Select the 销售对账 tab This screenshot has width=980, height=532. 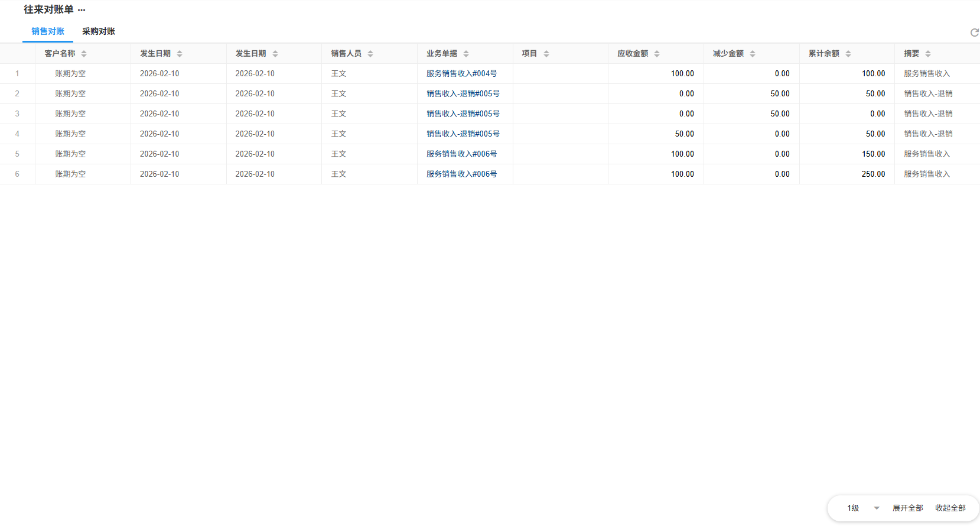coord(48,31)
